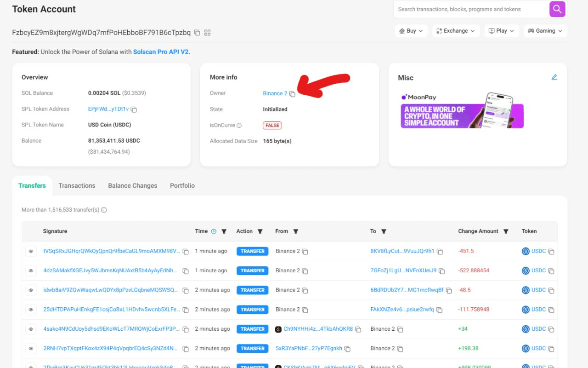588x368 pixels.
Task: Open the Gaming dropdown menu
Action: coord(545,31)
